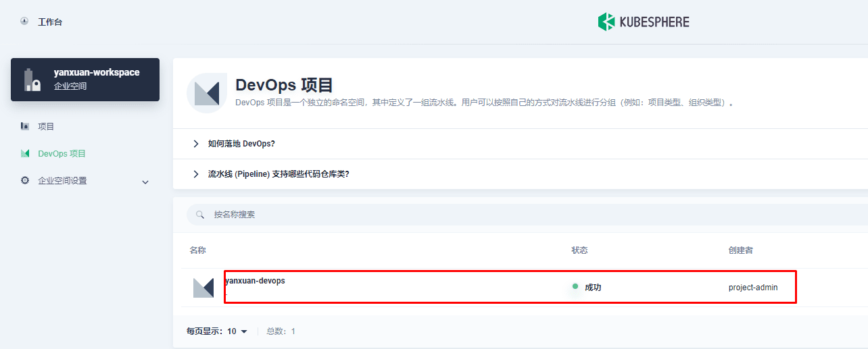Image resolution: width=868 pixels, height=349 pixels.
Task: Click the 状态 column header
Action: coord(579,250)
